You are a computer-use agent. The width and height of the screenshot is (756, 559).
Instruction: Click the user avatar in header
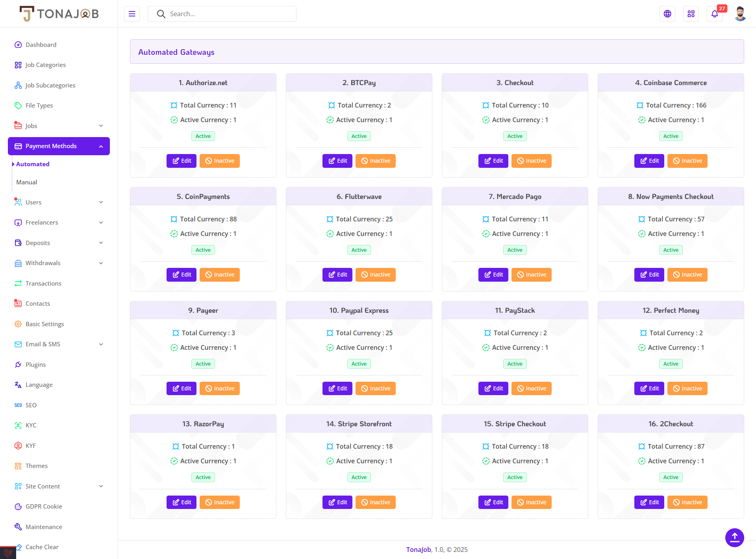(740, 14)
